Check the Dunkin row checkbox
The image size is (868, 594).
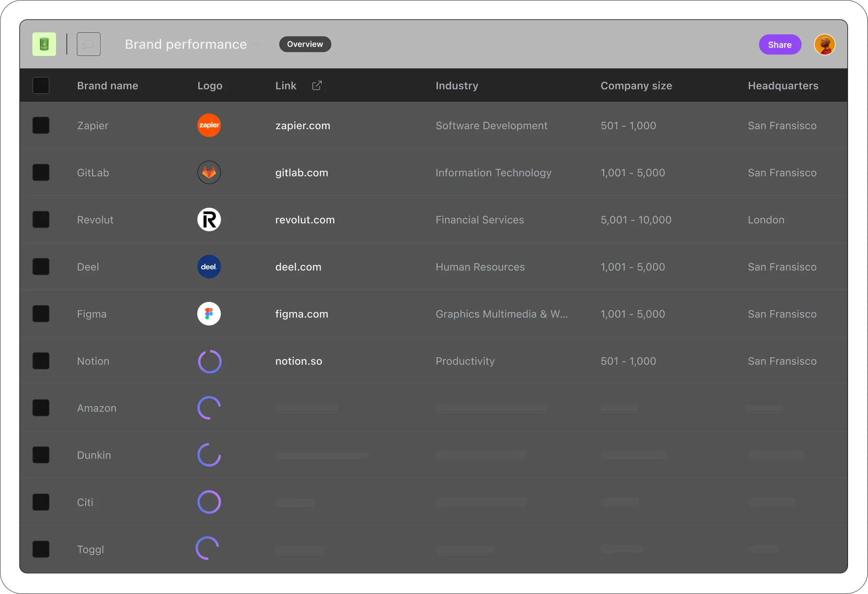click(x=41, y=455)
